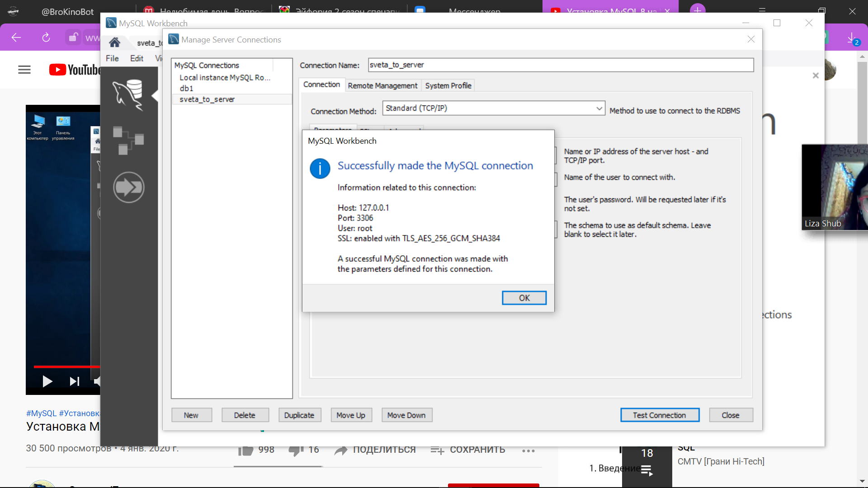
Task: Click the browser back arrow
Action: [16, 38]
